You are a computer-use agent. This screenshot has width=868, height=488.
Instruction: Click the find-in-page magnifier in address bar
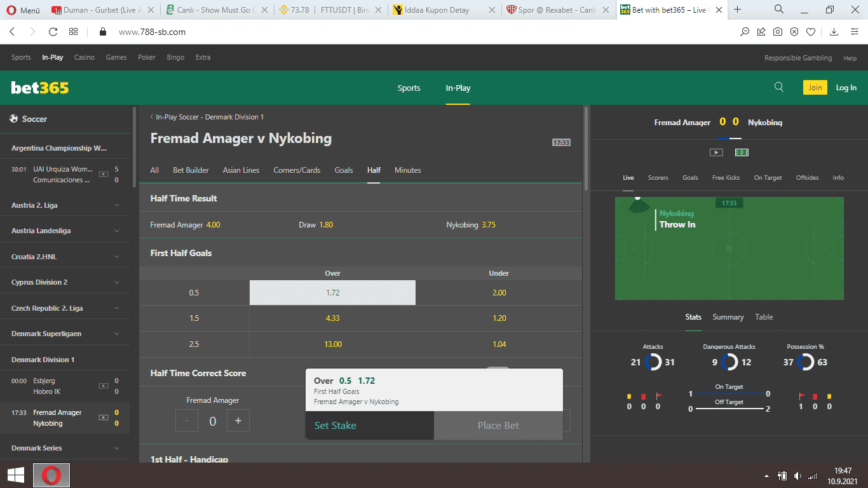point(745,32)
